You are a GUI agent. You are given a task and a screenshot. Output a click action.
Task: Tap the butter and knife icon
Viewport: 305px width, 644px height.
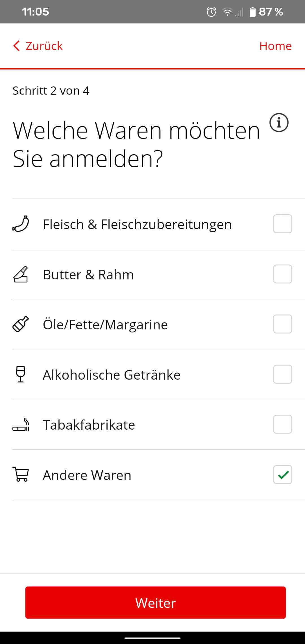(21, 274)
